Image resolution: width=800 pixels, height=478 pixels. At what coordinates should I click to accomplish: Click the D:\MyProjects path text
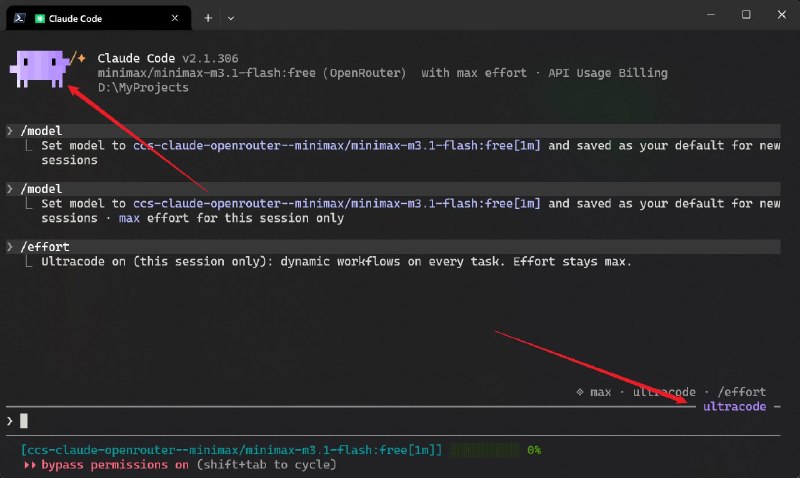pyautogui.click(x=143, y=88)
